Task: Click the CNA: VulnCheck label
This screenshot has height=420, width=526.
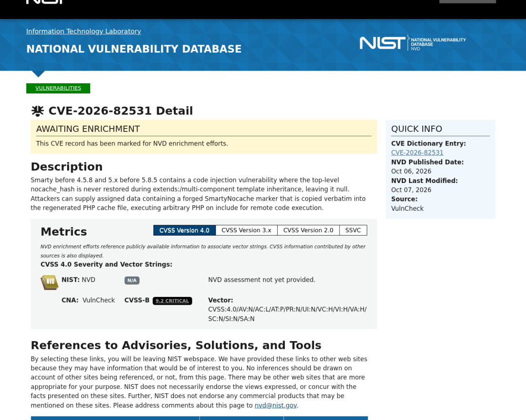Action: pos(88,300)
